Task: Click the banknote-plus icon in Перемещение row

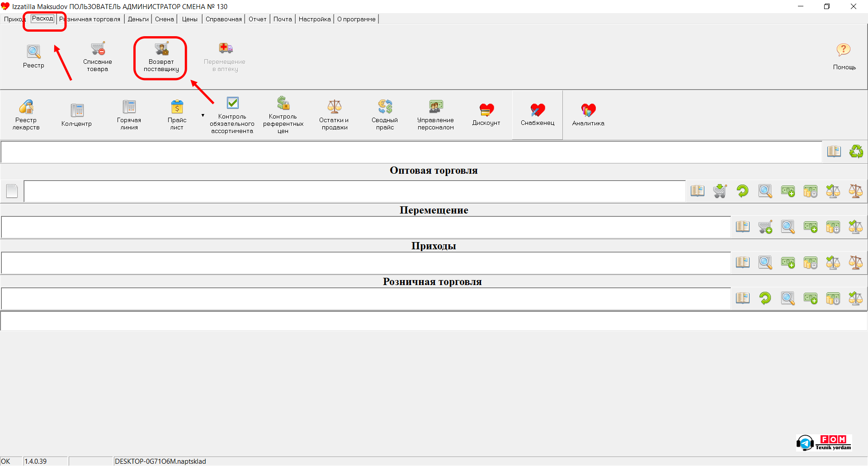Action: (x=811, y=227)
